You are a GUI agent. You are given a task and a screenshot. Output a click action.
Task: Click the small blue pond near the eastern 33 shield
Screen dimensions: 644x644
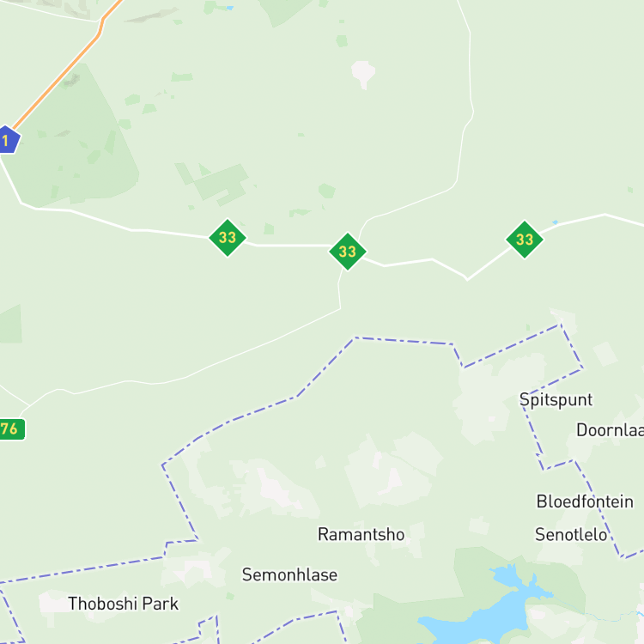pos(556,222)
